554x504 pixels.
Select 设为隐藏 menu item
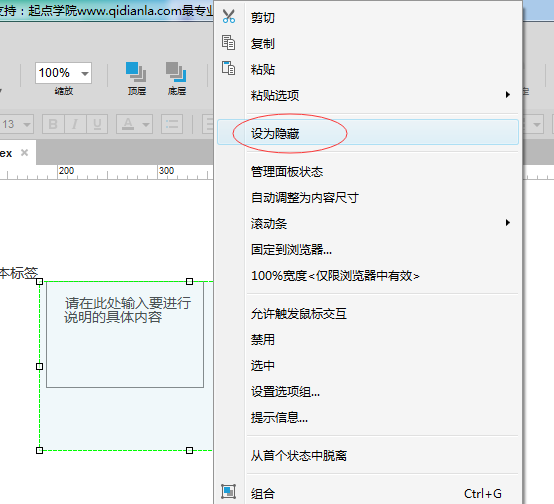coord(368,132)
